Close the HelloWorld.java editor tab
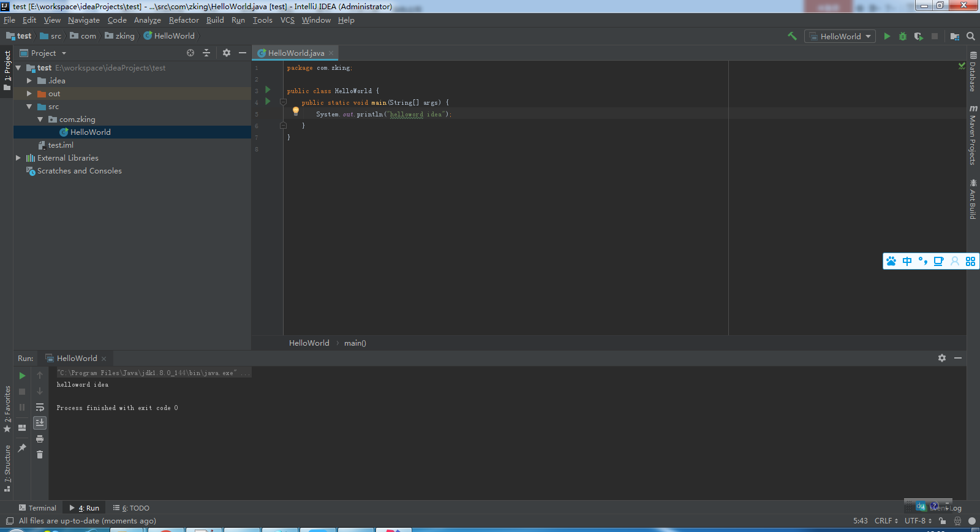 click(x=331, y=53)
